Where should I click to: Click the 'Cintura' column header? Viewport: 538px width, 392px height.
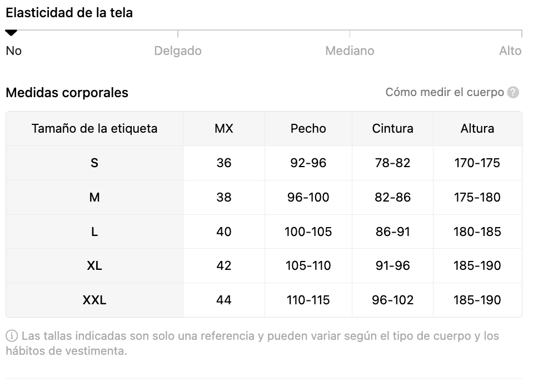pos(392,128)
